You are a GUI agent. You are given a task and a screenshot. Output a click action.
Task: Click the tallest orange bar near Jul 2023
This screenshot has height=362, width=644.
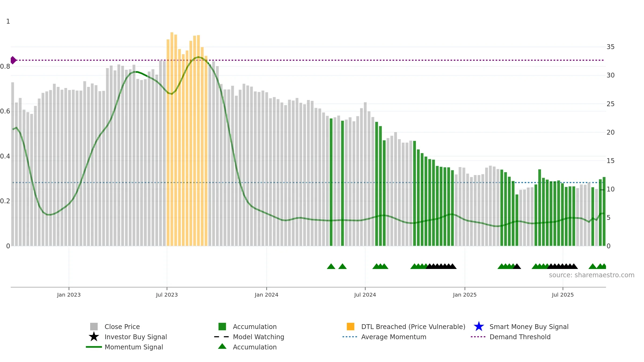click(x=172, y=139)
